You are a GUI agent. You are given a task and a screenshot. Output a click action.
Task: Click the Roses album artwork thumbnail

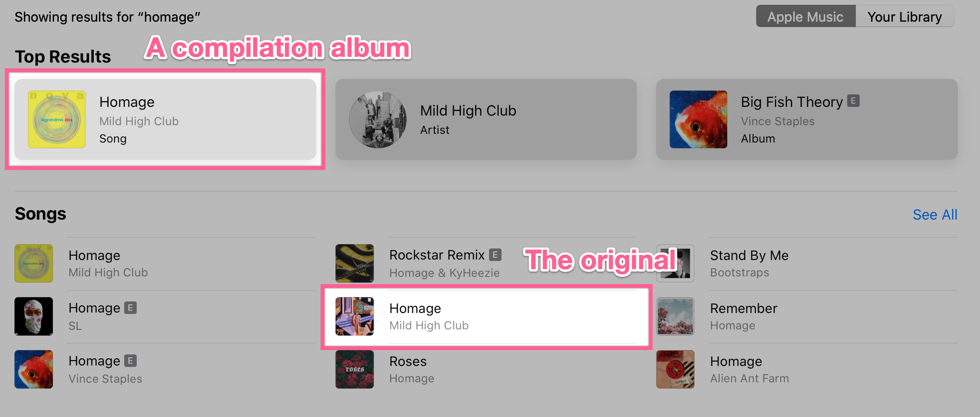click(x=355, y=369)
